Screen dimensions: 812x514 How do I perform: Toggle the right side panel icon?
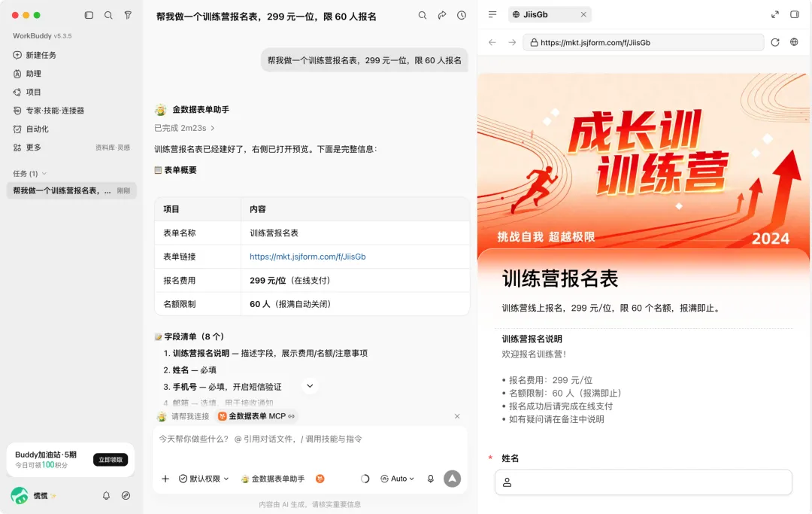click(795, 14)
